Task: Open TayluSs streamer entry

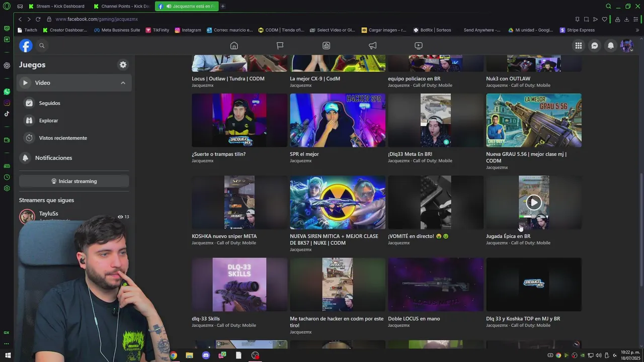Action: click(x=74, y=216)
